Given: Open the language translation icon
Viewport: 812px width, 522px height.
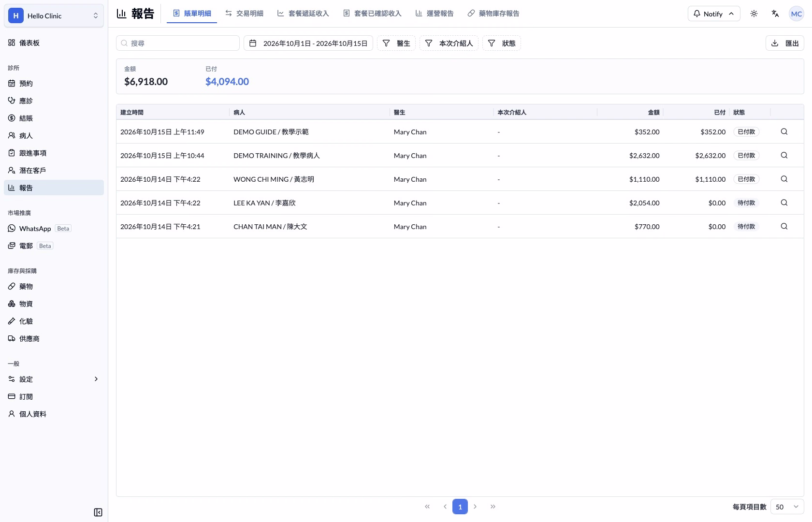Looking at the screenshot, I should coord(775,14).
